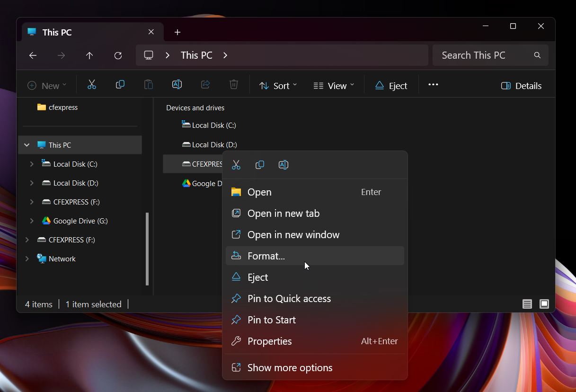
Task: Open the See more ellipsis menu
Action: click(433, 85)
